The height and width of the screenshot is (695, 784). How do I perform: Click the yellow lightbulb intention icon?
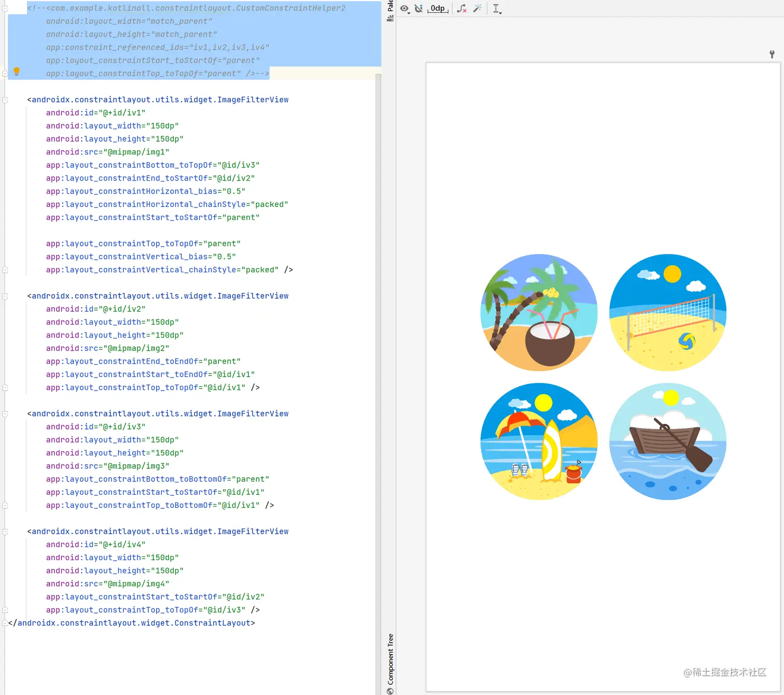point(17,71)
